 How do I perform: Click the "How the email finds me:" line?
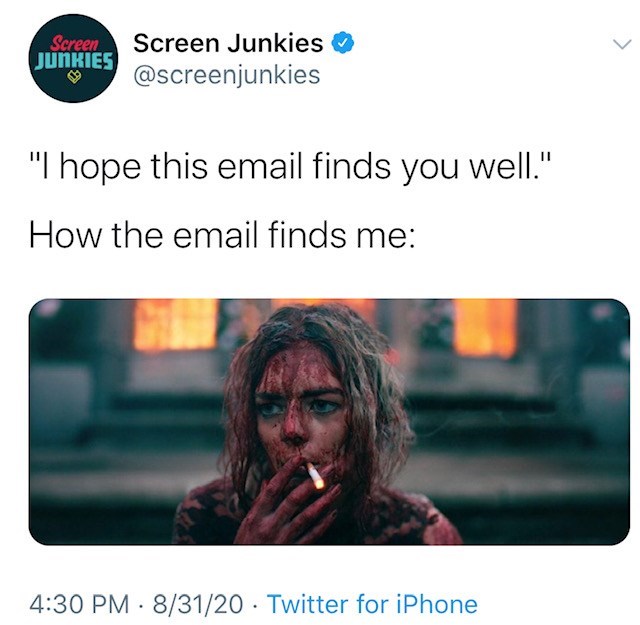pyautogui.click(x=222, y=236)
